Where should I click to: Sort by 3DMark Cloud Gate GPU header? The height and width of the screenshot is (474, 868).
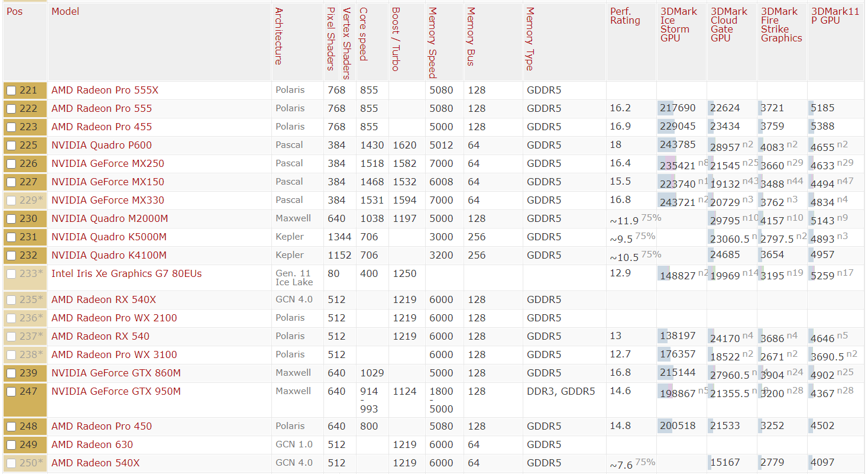click(x=729, y=25)
